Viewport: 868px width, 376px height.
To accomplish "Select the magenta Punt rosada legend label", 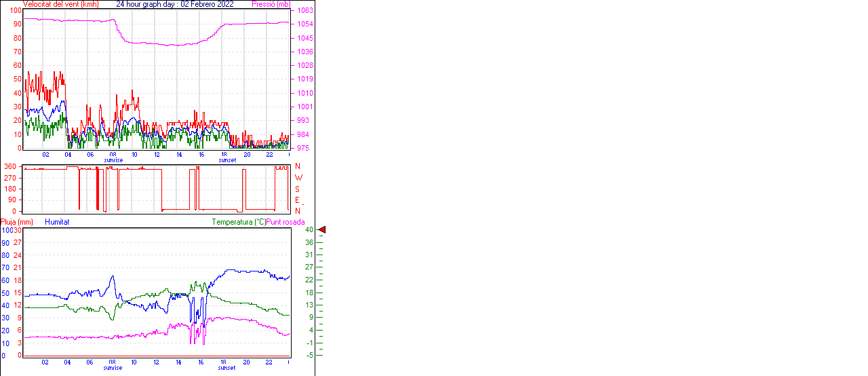I will click(285, 222).
